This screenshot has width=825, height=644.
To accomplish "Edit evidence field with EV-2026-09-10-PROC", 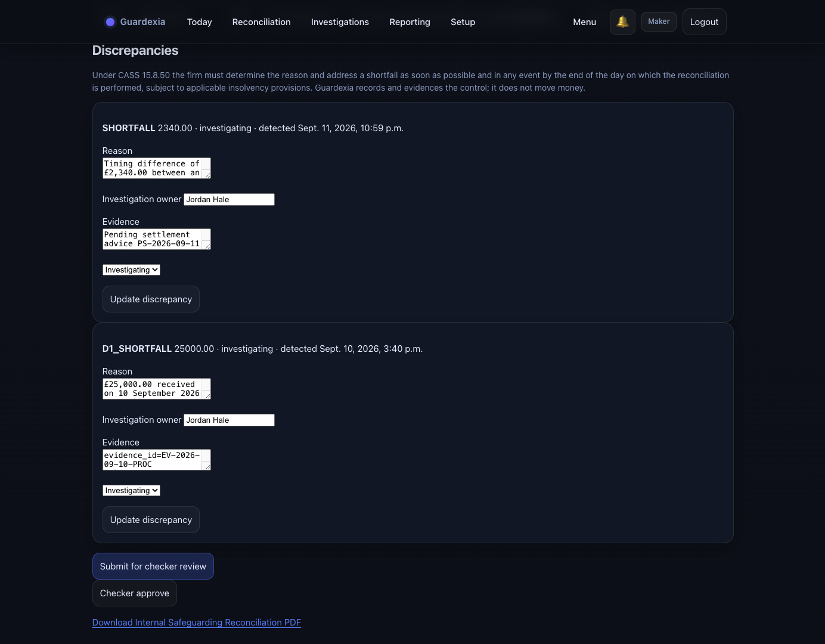I will [x=157, y=460].
